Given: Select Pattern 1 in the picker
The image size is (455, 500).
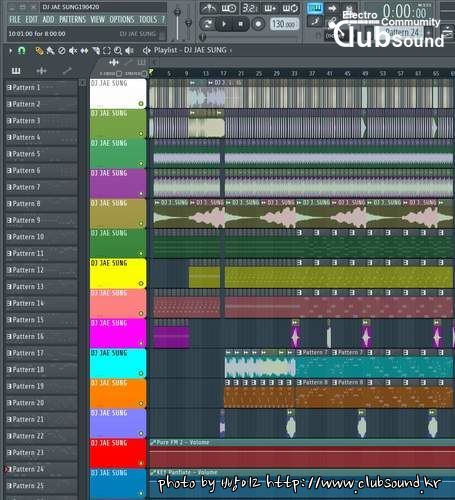Looking at the screenshot, I should [x=41, y=88].
